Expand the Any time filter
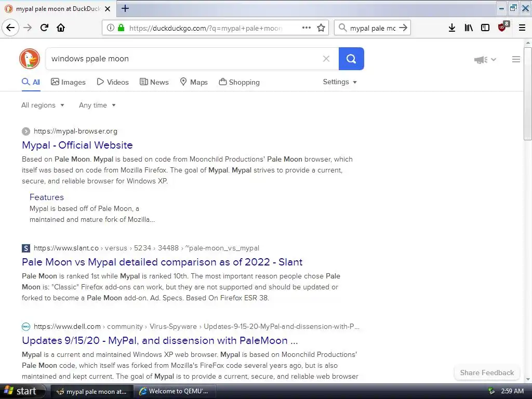This screenshot has width=532, height=399. (97, 105)
